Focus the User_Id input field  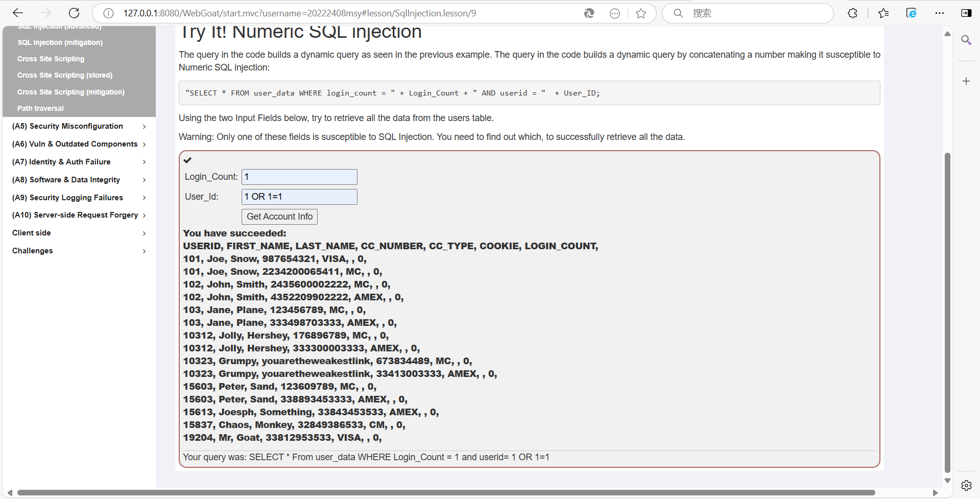pos(299,197)
